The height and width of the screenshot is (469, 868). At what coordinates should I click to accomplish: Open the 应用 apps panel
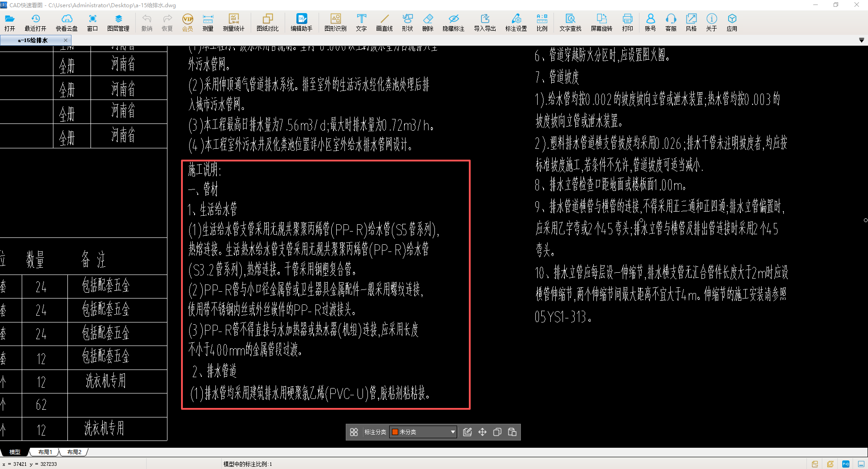732,22
